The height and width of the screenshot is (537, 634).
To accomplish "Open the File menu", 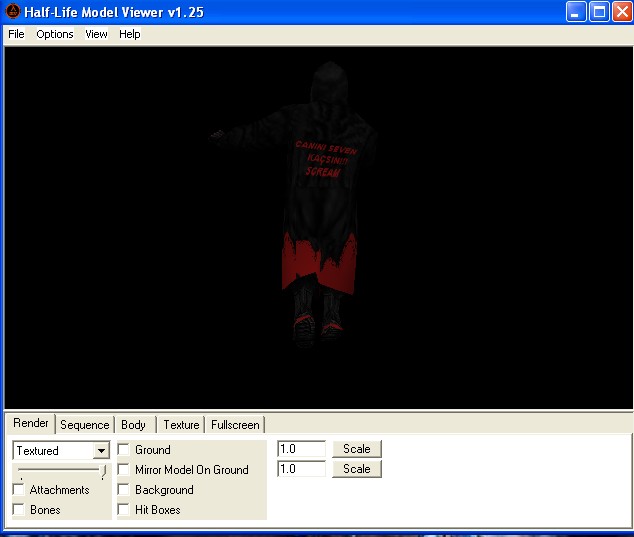I will coord(16,34).
